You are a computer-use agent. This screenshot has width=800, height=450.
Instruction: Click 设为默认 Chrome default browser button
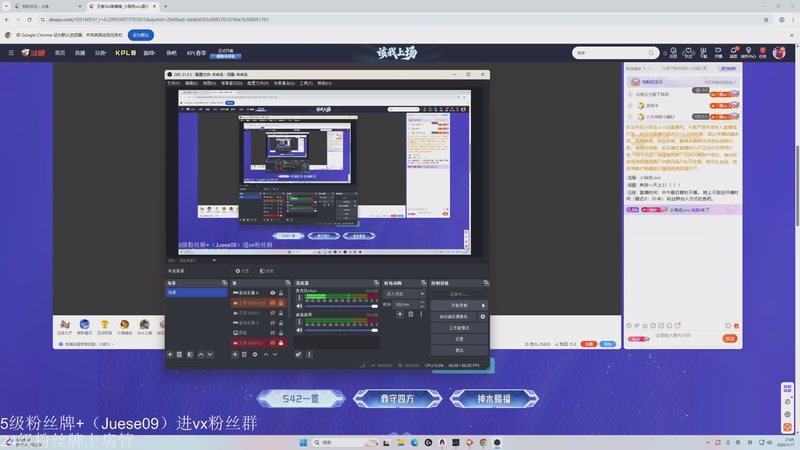pos(141,35)
